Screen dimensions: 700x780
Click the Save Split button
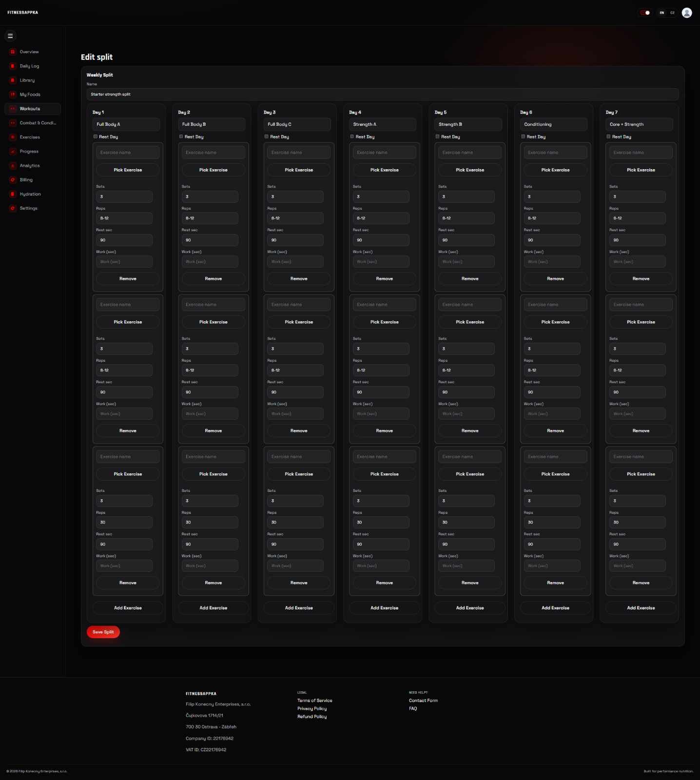click(x=103, y=632)
